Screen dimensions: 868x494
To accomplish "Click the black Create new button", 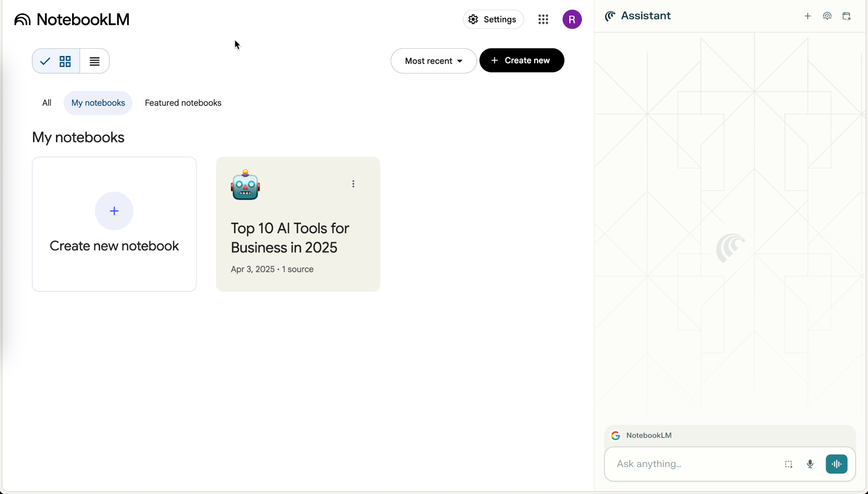I will coord(521,60).
